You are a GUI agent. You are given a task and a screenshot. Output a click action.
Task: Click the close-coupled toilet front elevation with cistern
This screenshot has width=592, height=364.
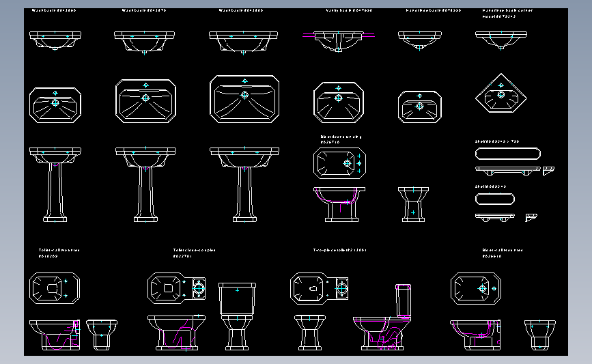(237, 316)
